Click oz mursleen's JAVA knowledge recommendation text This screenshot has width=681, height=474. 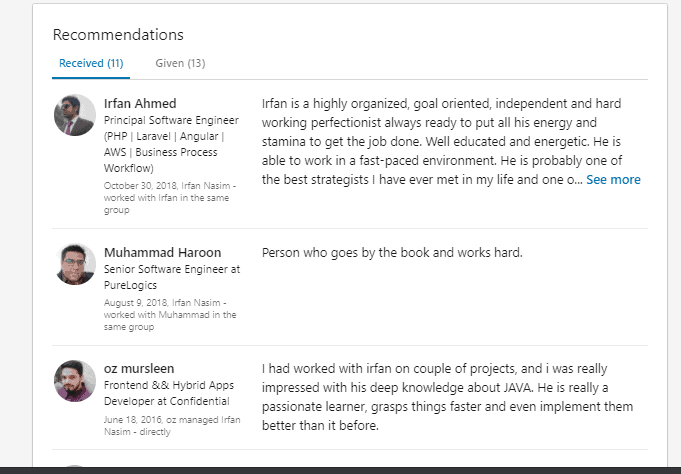[447, 397]
